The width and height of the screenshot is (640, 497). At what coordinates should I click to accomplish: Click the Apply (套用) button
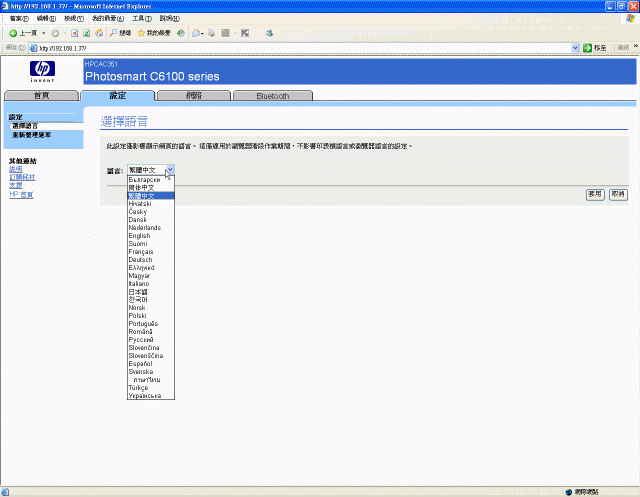(x=595, y=194)
